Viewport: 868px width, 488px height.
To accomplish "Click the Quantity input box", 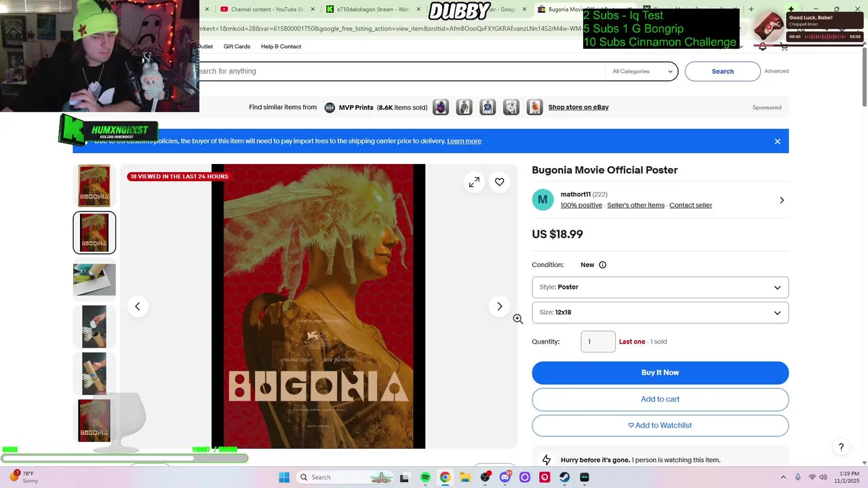I will pos(598,342).
